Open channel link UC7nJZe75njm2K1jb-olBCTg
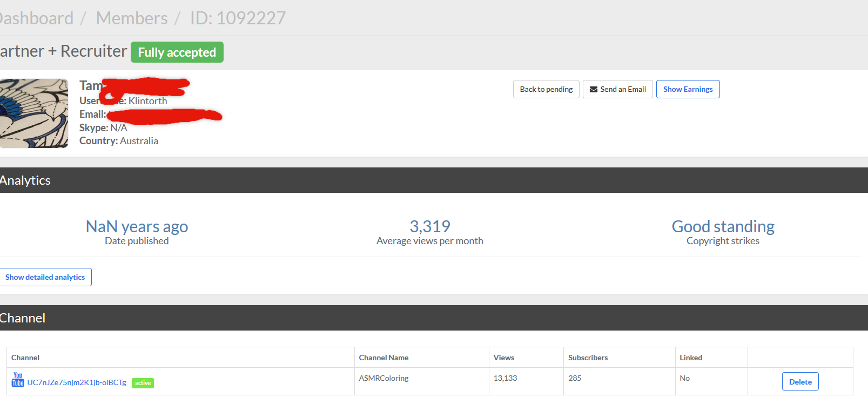Viewport: 868px width, 404px height. 77,382
